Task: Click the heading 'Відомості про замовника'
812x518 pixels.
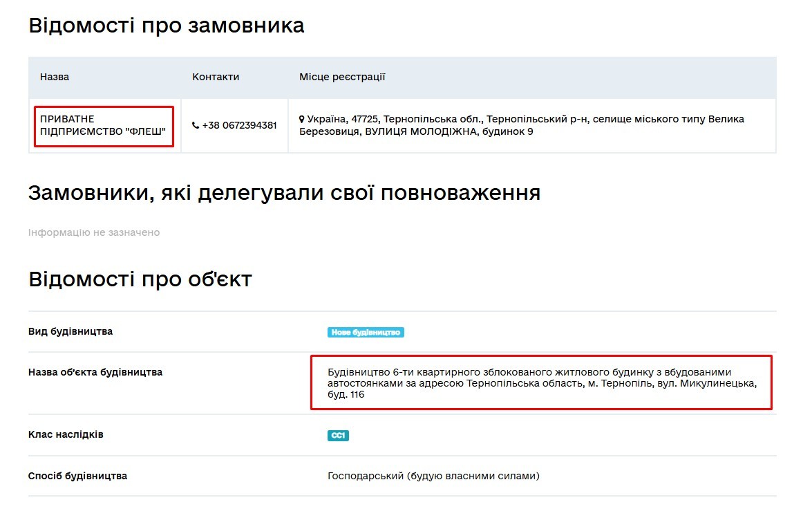Action: (167, 26)
